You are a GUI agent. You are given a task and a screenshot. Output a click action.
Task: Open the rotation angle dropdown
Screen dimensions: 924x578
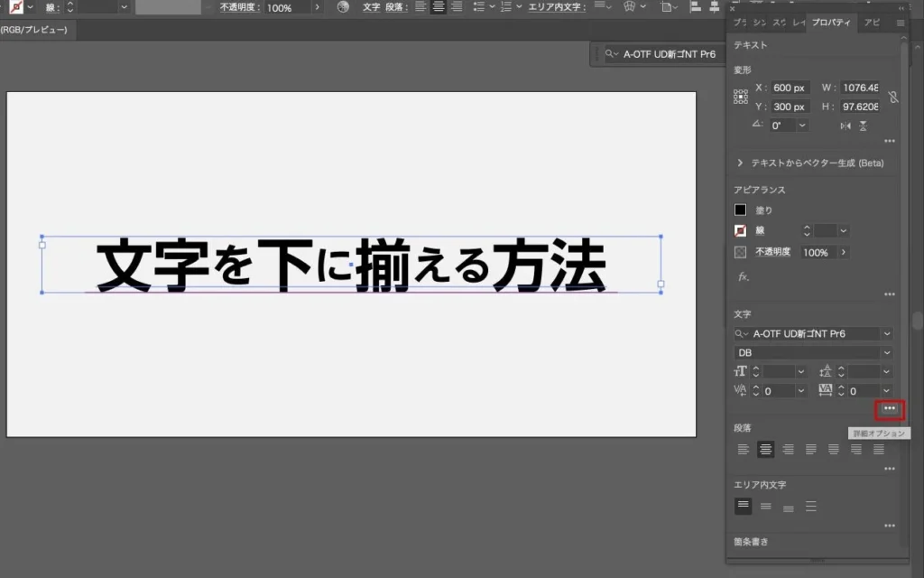802,126
